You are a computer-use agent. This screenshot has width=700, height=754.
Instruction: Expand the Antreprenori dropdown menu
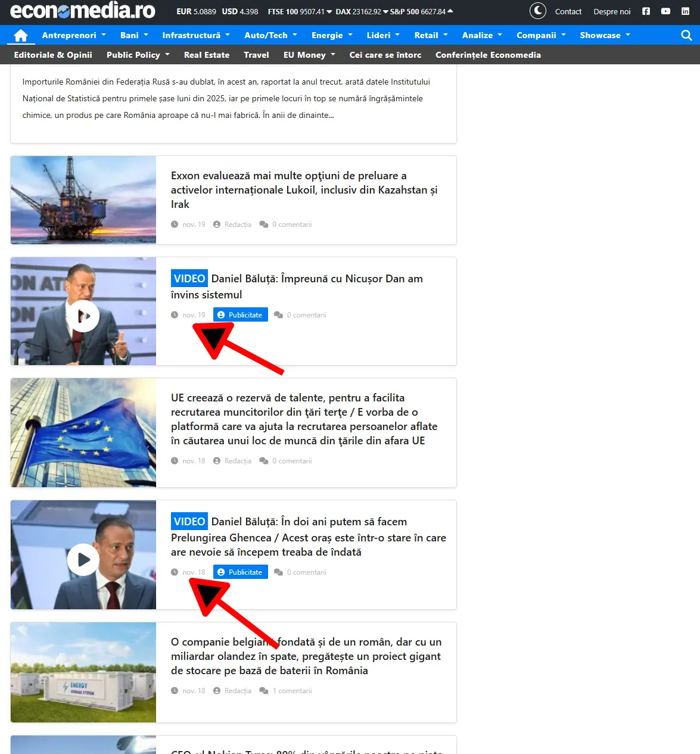tap(74, 36)
